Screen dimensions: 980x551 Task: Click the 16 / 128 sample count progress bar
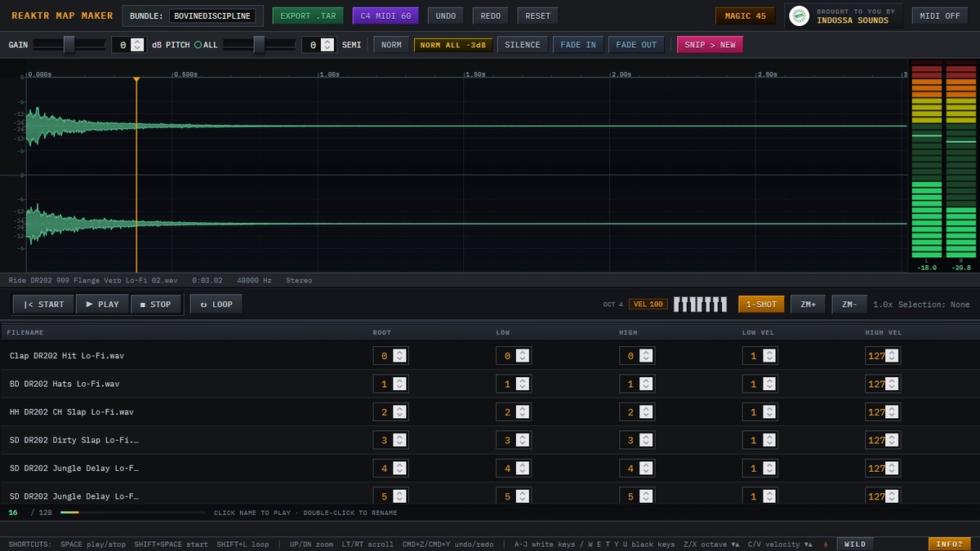(133, 513)
